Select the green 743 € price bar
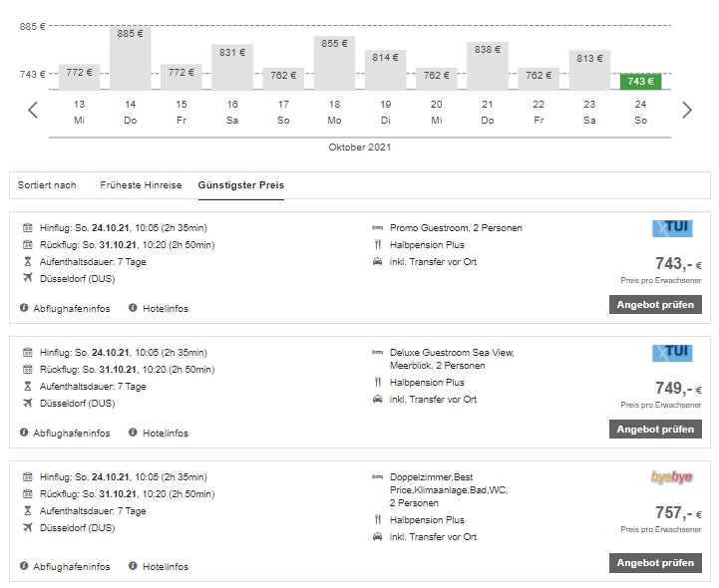Image resolution: width=719 pixels, height=588 pixels. click(640, 81)
